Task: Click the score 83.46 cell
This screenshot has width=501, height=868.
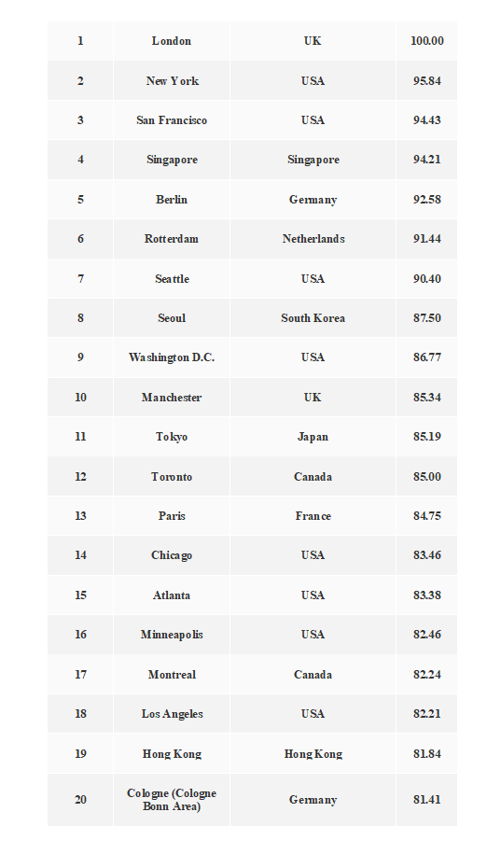Action: 426,555
